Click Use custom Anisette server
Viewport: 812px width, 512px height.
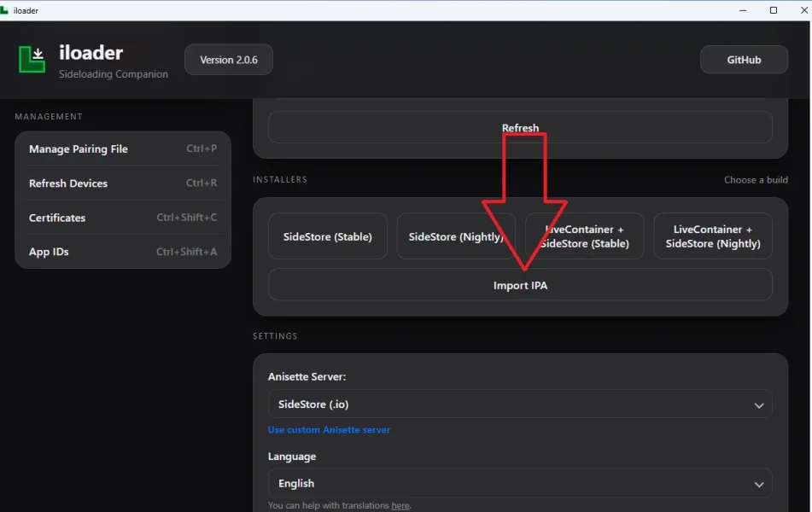coord(328,429)
